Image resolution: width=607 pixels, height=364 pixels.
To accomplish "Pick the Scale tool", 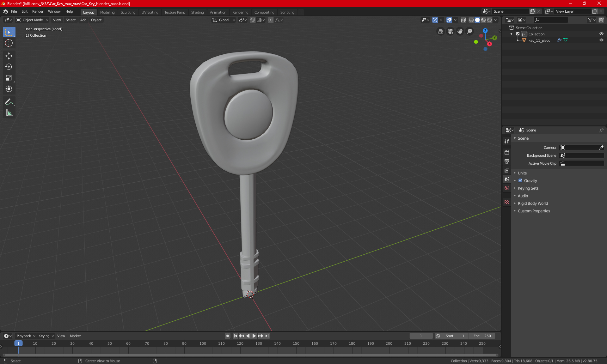I will [x=9, y=78].
